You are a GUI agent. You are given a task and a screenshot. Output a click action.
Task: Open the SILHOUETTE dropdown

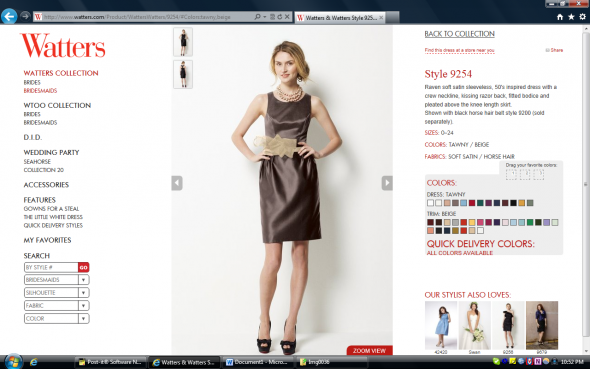56,293
